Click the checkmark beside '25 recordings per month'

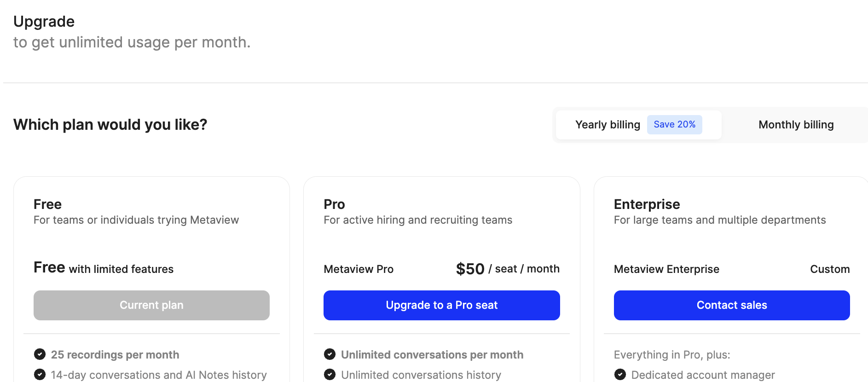tap(40, 354)
